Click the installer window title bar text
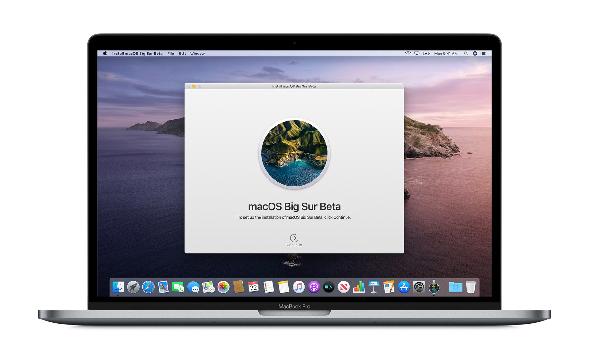The image size is (589, 364). (x=294, y=86)
